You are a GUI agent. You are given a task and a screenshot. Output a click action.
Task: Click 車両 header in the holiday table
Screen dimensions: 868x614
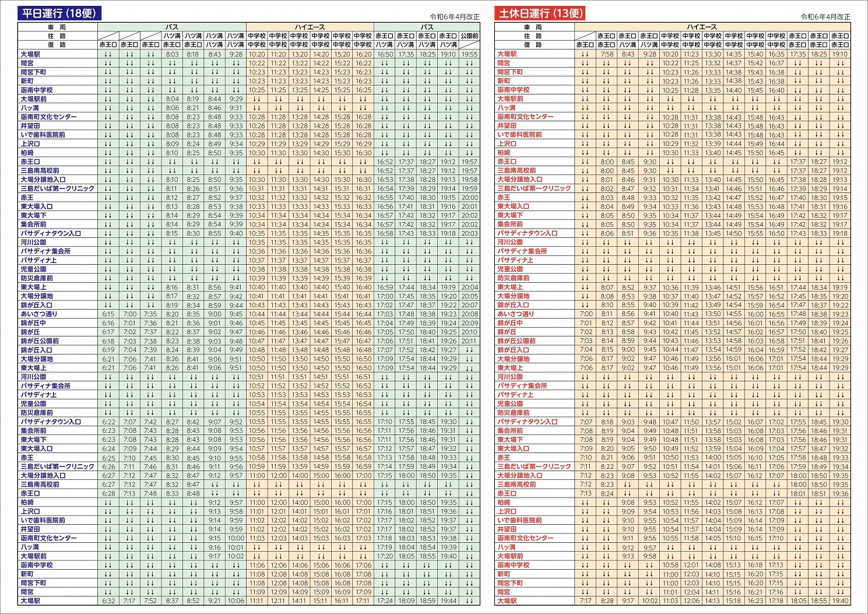[x=533, y=27]
